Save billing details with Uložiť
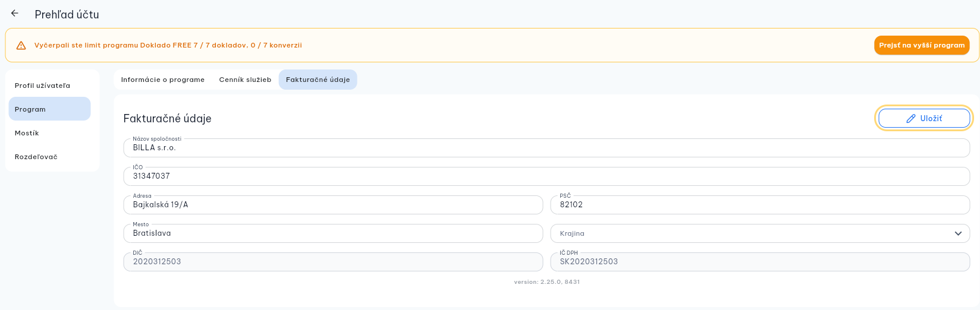This screenshot has width=980, height=310. tap(924, 118)
